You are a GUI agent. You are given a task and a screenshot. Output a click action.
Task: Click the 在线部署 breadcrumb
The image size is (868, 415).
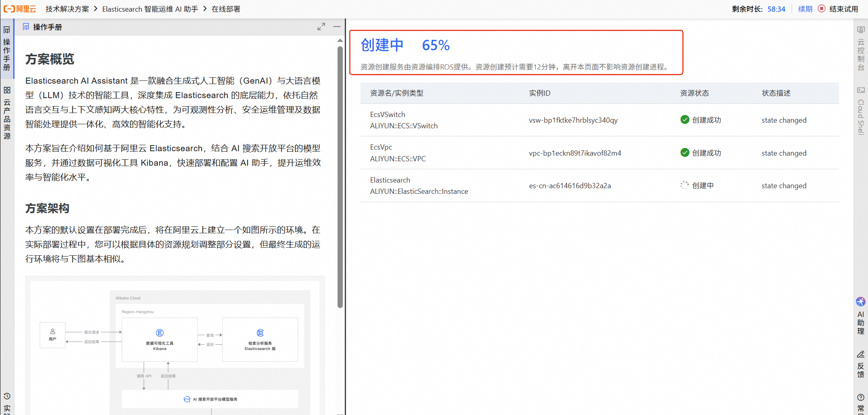click(x=226, y=9)
